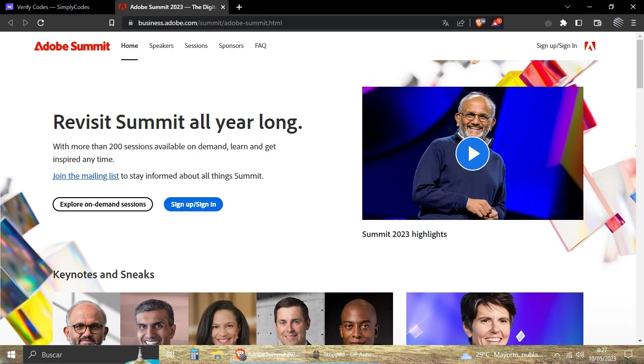
Task: Open the woman speaker photo with dark hair
Action: click(223, 318)
